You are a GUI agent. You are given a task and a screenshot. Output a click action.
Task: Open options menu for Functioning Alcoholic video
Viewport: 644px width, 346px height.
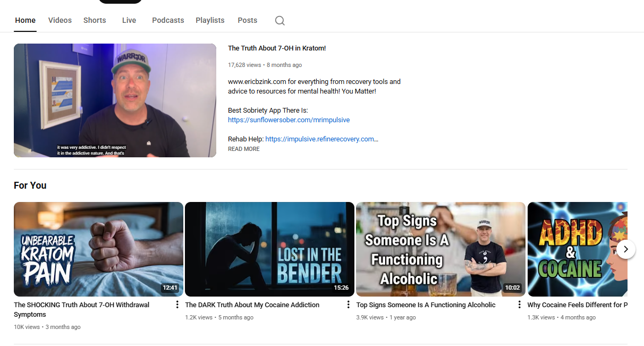(x=520, y=305)
